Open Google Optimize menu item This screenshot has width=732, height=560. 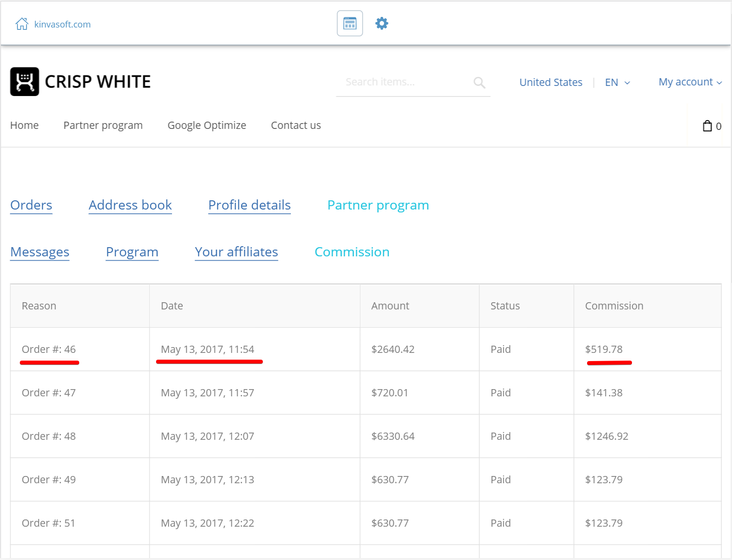pos(207,126)
